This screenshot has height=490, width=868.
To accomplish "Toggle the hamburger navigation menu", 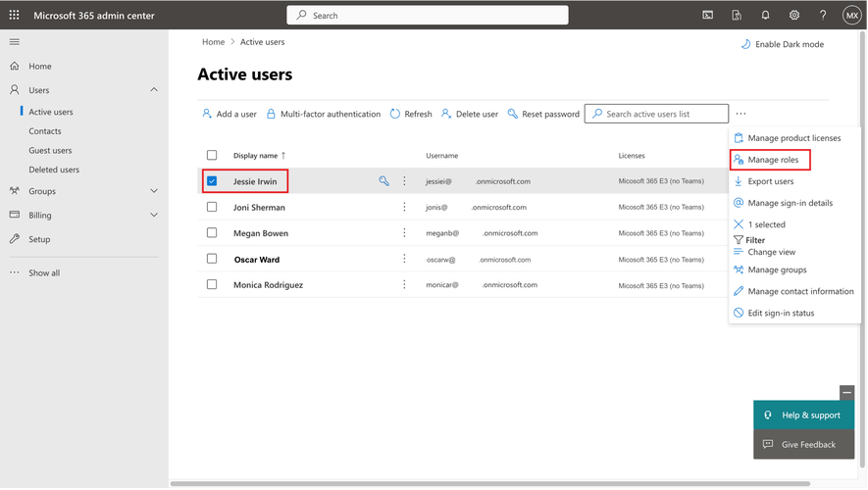I will pyautogui.click(x=15, y=41).
